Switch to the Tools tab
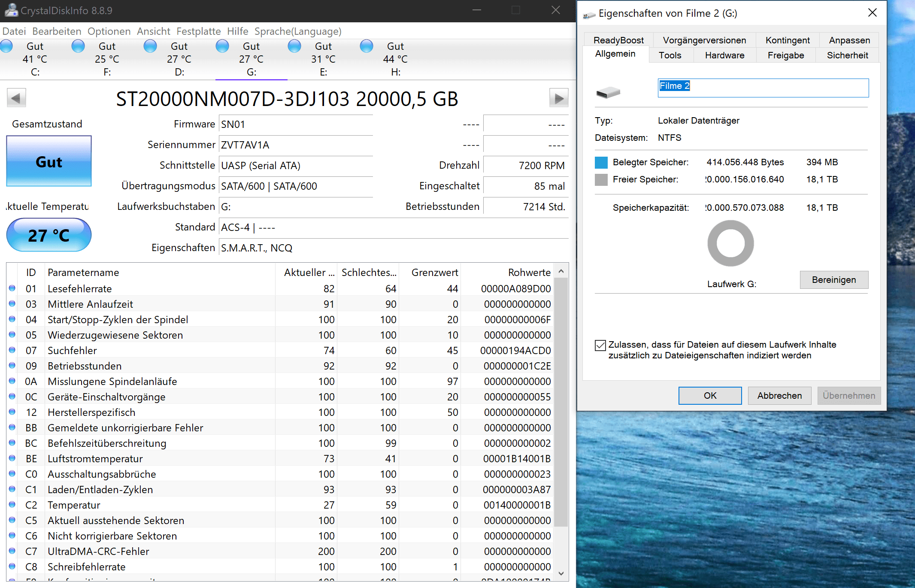 click(670, 55)
